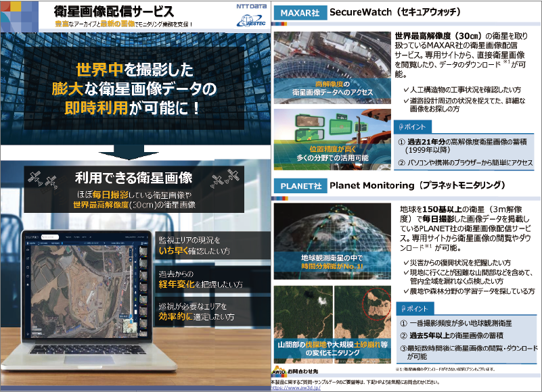Screen dimensions: 542x392
Task: Click the satellite icons right of 利用できる衛星画像
Action: click(x=225, y=178)
